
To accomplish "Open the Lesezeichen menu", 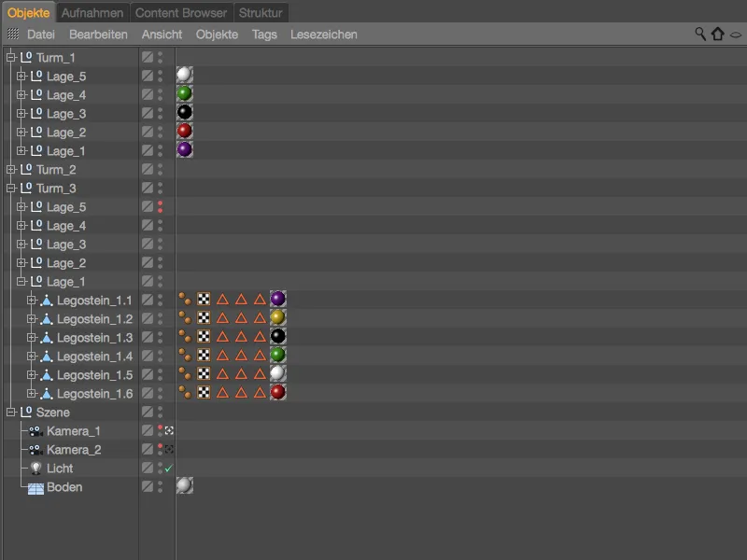I will tap(324, 35).
